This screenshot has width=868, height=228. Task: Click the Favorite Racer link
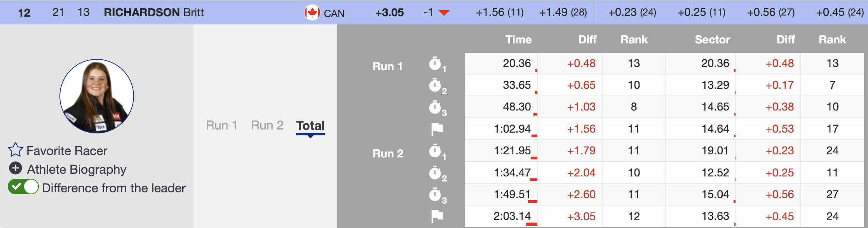[x=67, y=151]
